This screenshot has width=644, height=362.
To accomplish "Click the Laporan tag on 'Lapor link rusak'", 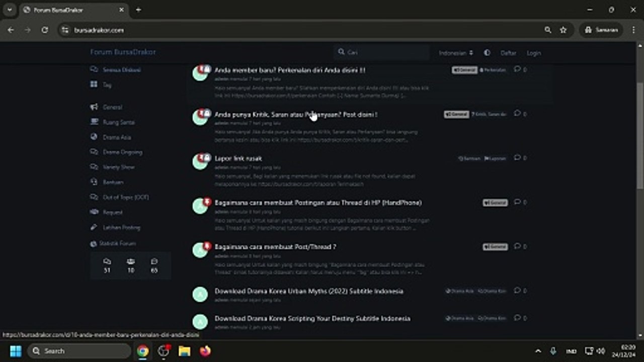I will [495, 158].
